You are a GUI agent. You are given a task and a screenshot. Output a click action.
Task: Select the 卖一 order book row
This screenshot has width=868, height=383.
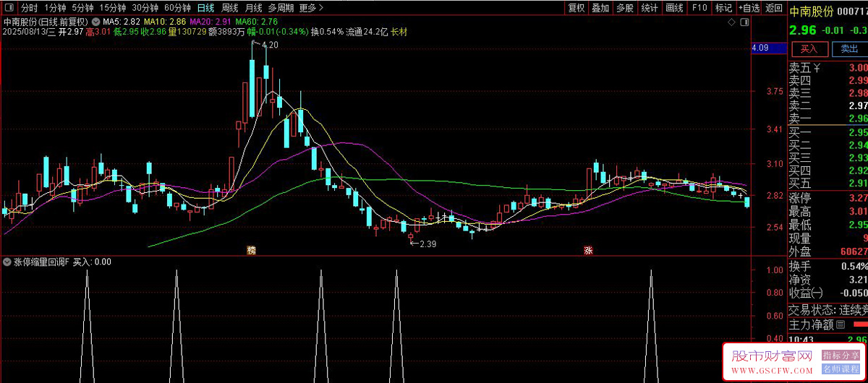click(x=828, y=119)
